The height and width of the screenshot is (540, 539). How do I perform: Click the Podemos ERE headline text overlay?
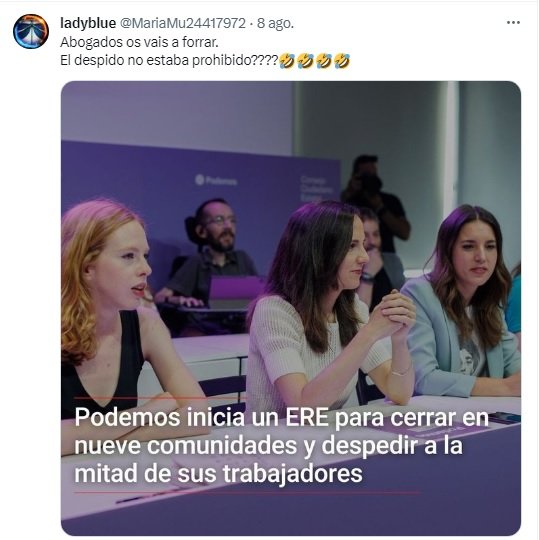[281, 446]
